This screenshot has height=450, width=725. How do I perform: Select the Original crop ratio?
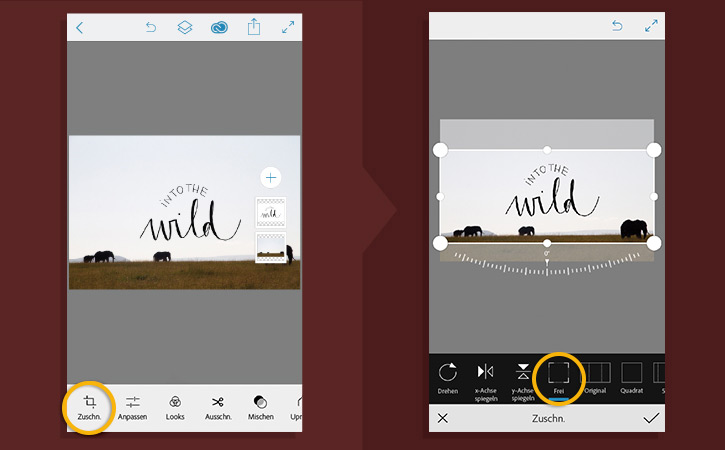click(595, 378)
